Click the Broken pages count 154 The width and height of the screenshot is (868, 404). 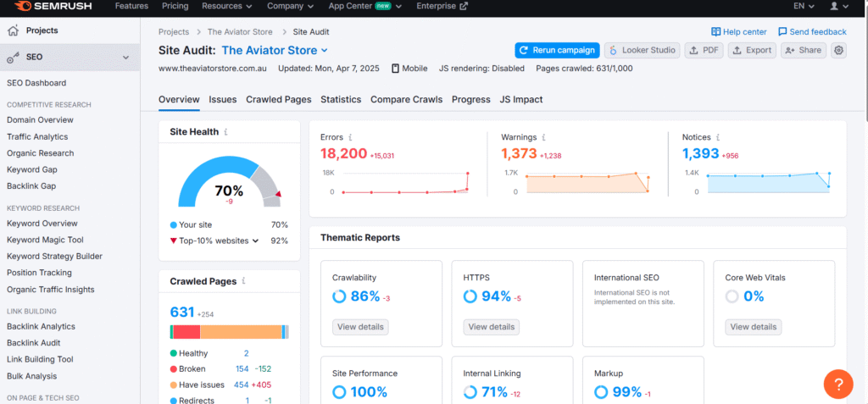242,369
